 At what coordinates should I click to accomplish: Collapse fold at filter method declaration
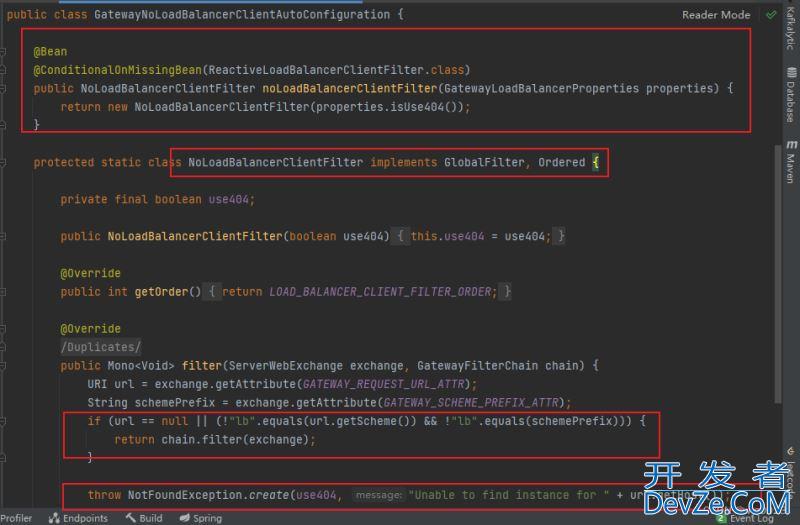(x=3, y=366)
